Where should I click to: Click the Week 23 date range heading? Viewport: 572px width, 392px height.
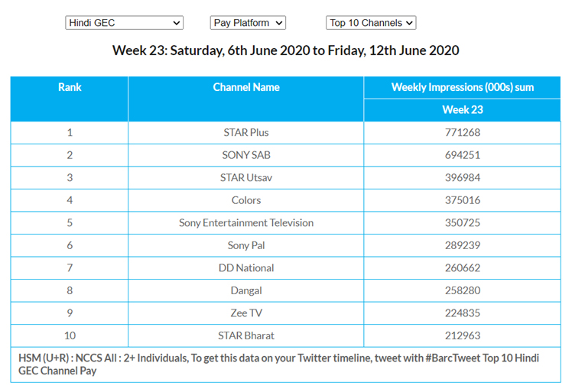tap(285, 50)
